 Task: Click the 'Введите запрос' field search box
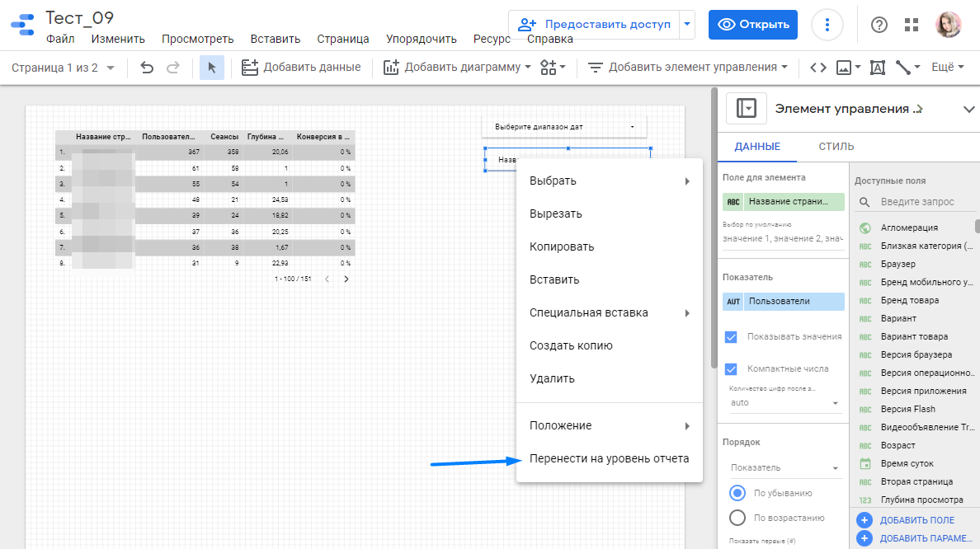pyautogui.click(x=922, y=202)
